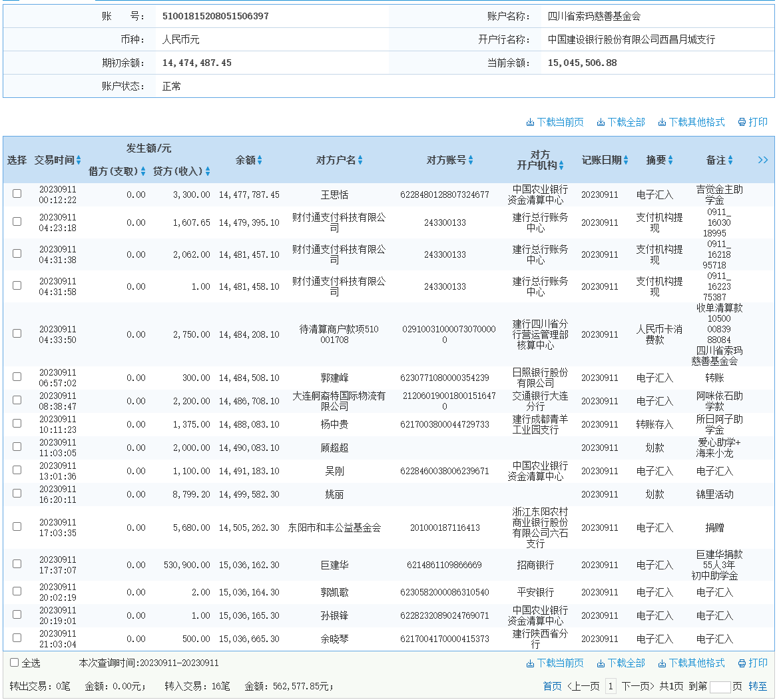Click 人民币卡消费款 summary cell
Viewport: 777px width, 700px height.
pyautogui.click(x=659, y=334)
